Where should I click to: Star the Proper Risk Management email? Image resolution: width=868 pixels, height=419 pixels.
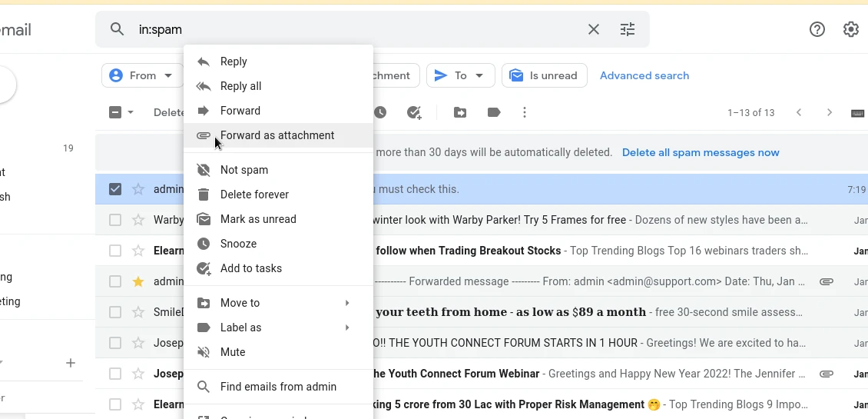tap(138, 404)
